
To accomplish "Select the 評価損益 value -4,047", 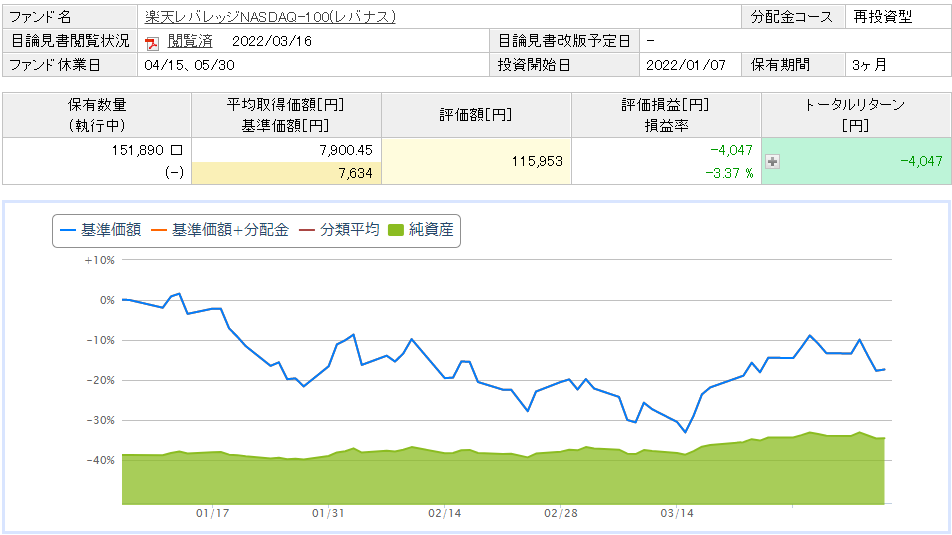I will coord(731,150).
